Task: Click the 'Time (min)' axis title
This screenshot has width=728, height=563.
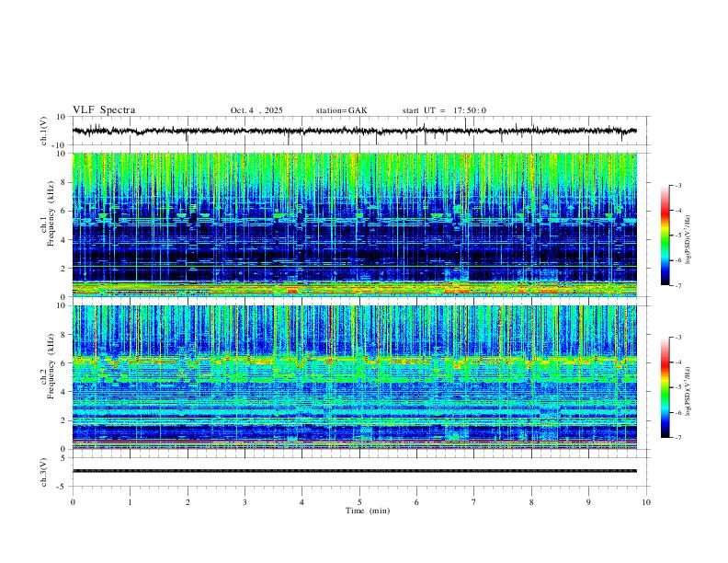Action: (368, 511)
